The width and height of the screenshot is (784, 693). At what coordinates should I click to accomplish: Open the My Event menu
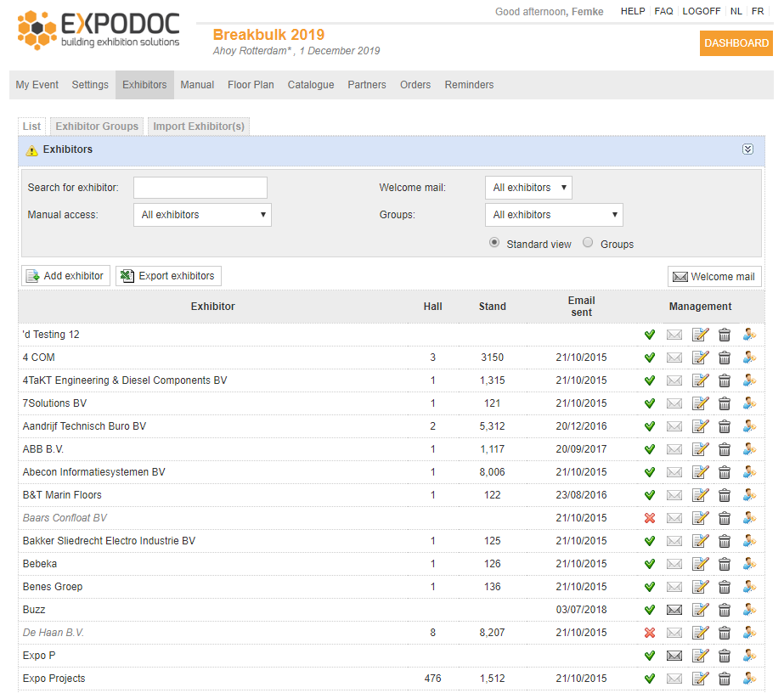(x=37, y=85)
